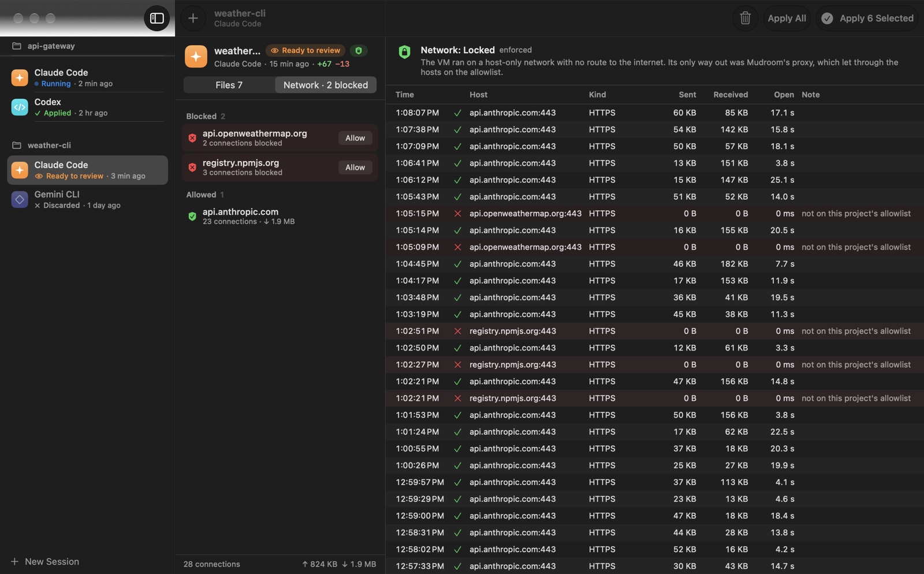Viewport: 924px width, 574px height.
Task: Allow registry.npmjs.org host
Action: (x=355, y=167)
